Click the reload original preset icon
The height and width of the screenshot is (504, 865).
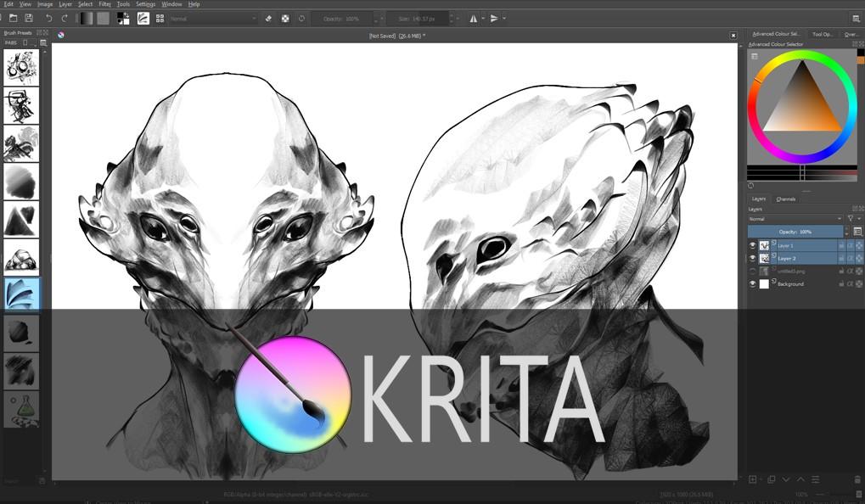(302, 18)
